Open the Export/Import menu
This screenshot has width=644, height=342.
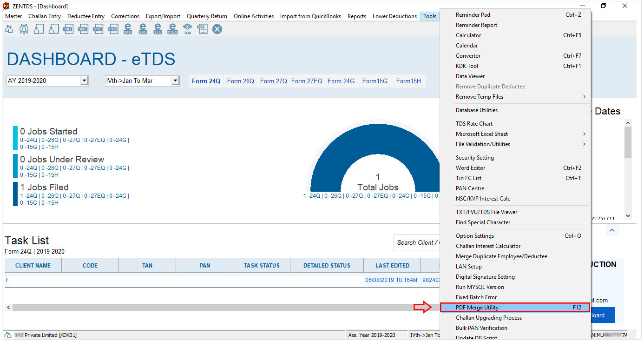coord(163,16)
